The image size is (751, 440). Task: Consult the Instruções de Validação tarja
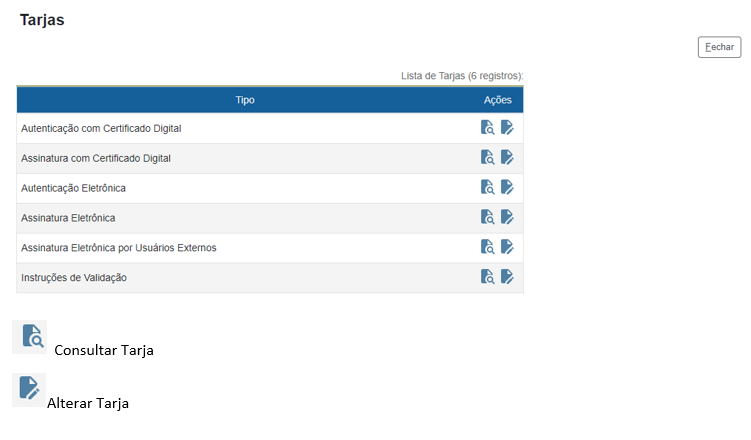coord(487,277)
